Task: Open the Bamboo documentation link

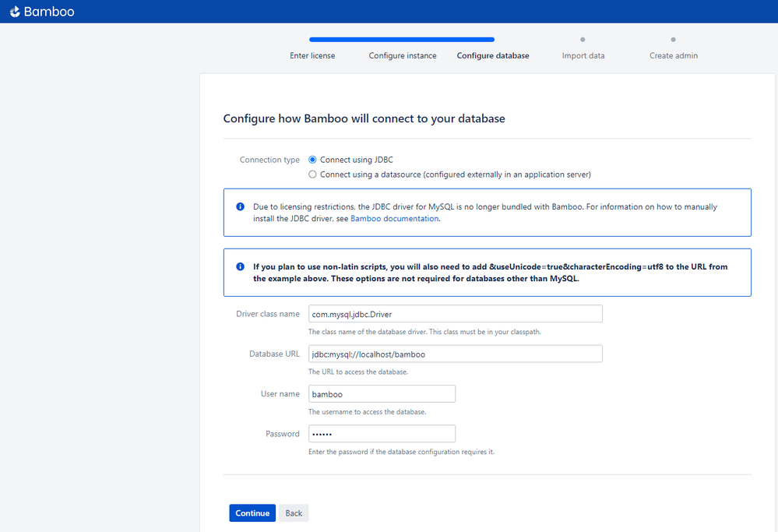Action: [395, 218]
